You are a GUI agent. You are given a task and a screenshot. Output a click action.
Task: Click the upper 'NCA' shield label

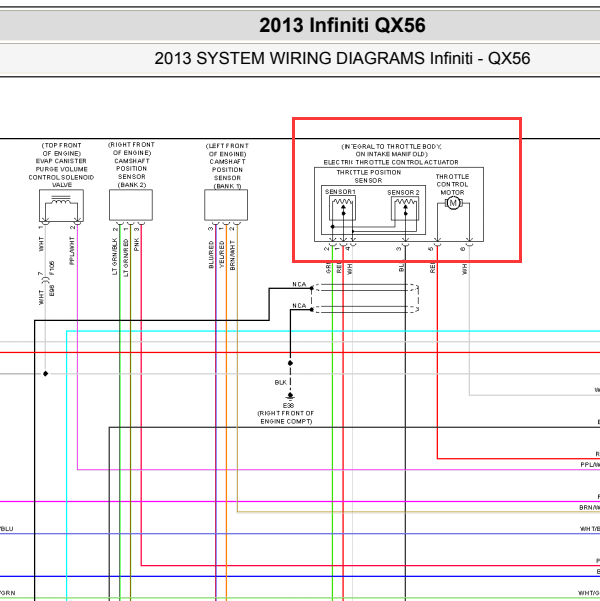299,284
